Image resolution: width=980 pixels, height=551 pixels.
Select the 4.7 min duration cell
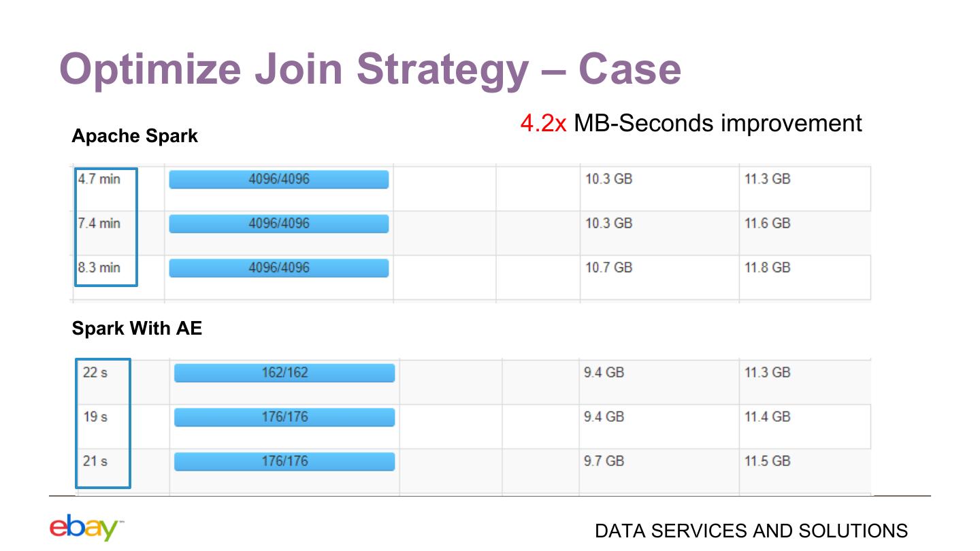(99, 180)
